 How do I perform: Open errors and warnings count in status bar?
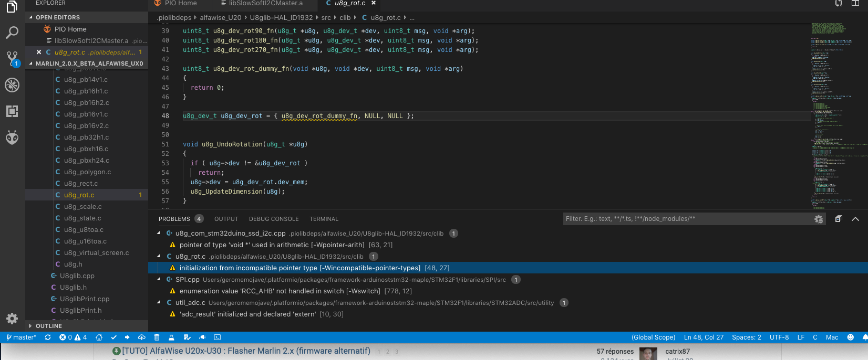coord(73,337)
